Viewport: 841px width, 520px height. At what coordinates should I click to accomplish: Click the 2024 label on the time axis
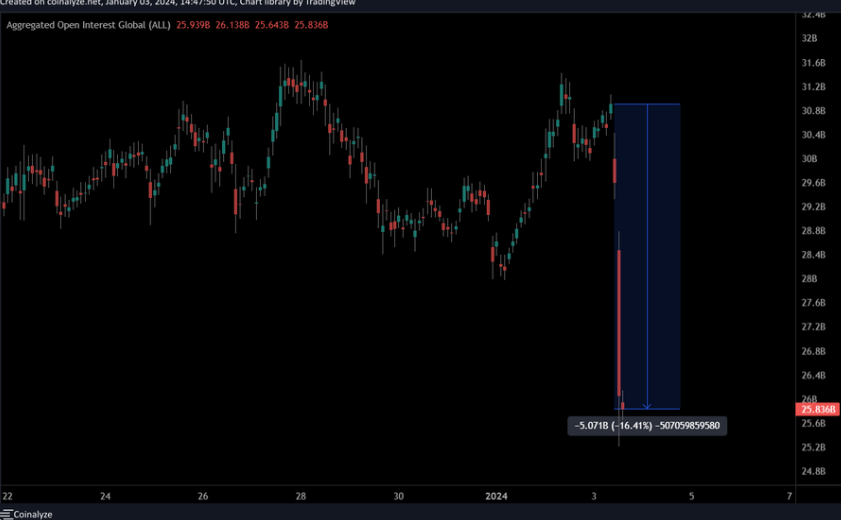pyautogui.click(x=496, y=496)
